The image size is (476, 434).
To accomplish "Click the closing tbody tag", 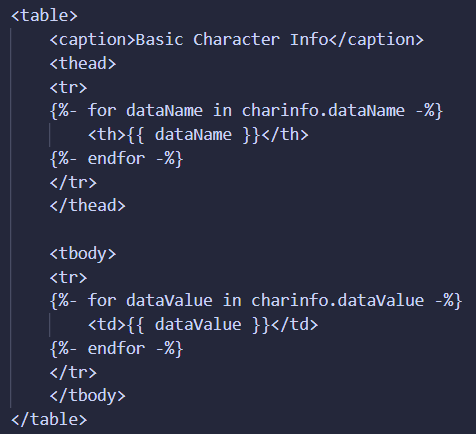I will coord(87,396).
